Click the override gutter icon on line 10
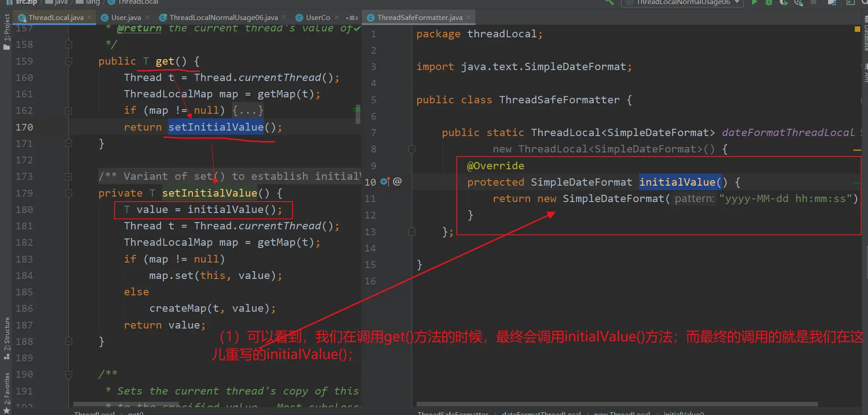 point(385,182)
